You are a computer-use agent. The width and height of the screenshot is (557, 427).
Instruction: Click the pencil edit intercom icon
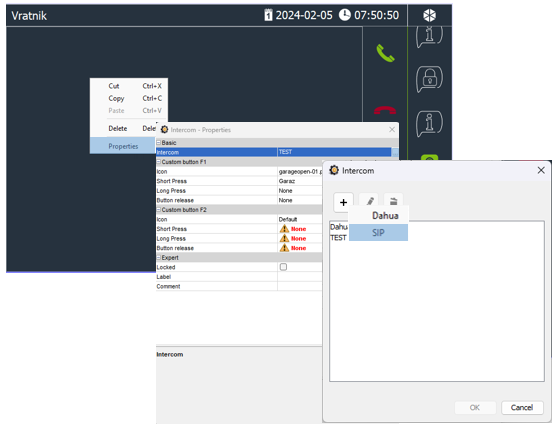coord(369,201)
